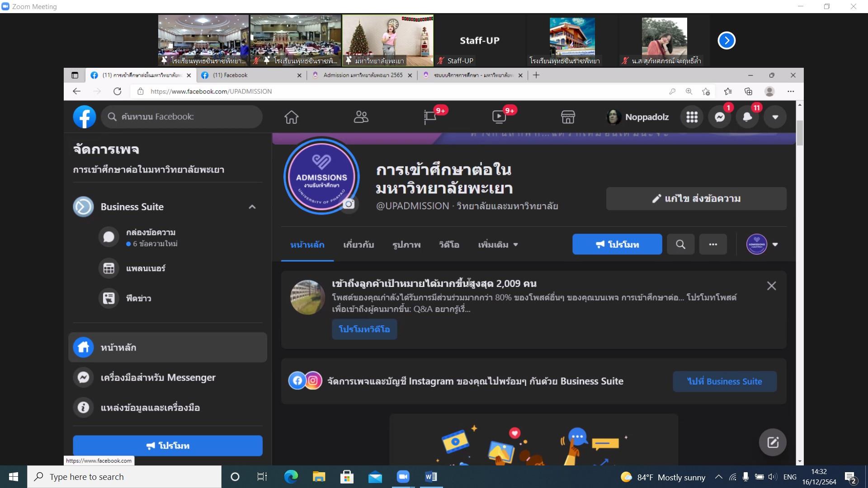Close the Admission 2565 browser tab

[410, 75]
